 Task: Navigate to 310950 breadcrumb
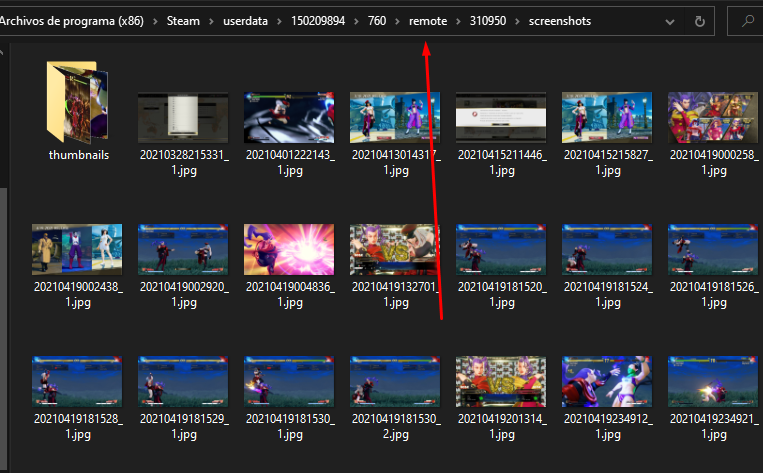(488, 21)
